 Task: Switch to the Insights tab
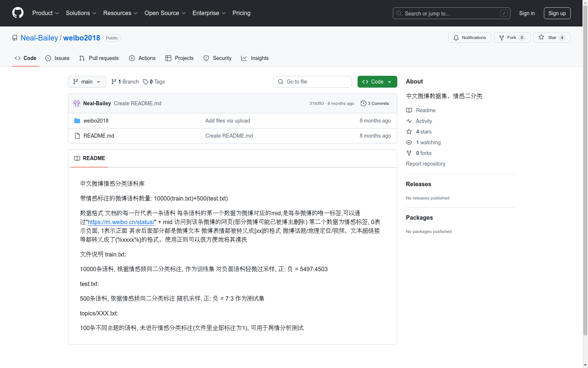point(255,58)
